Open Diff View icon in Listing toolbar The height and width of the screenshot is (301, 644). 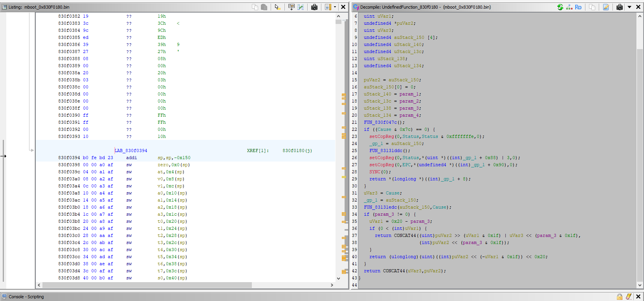coord(301,7)
